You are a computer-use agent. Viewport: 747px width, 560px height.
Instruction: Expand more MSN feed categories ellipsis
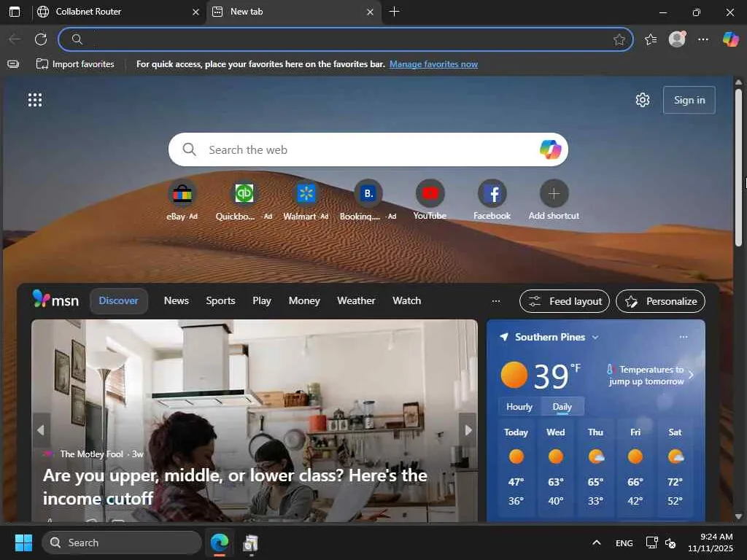[x=496, y=301]
